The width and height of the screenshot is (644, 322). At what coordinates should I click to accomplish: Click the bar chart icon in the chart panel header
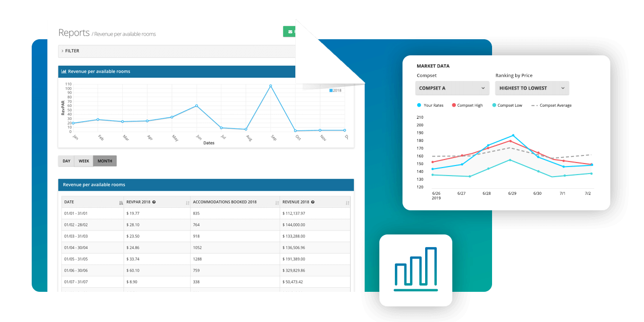tap(64, 71)
